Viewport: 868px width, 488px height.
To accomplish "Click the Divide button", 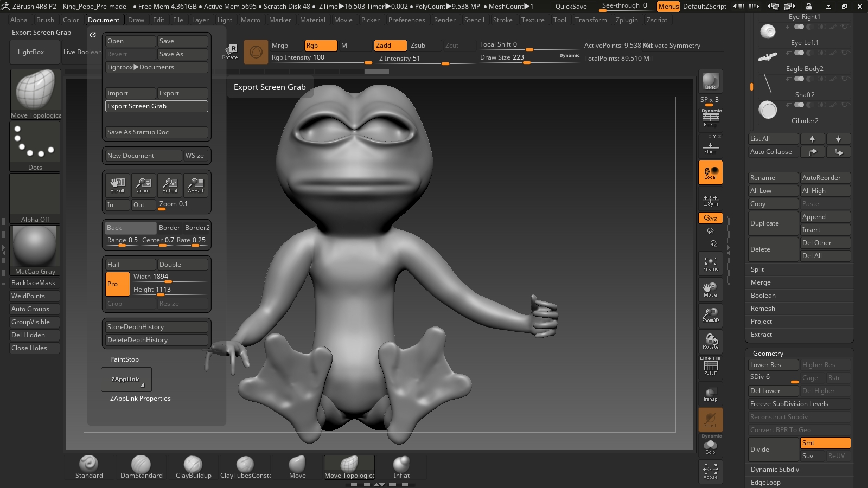I will tap(773, 450).
